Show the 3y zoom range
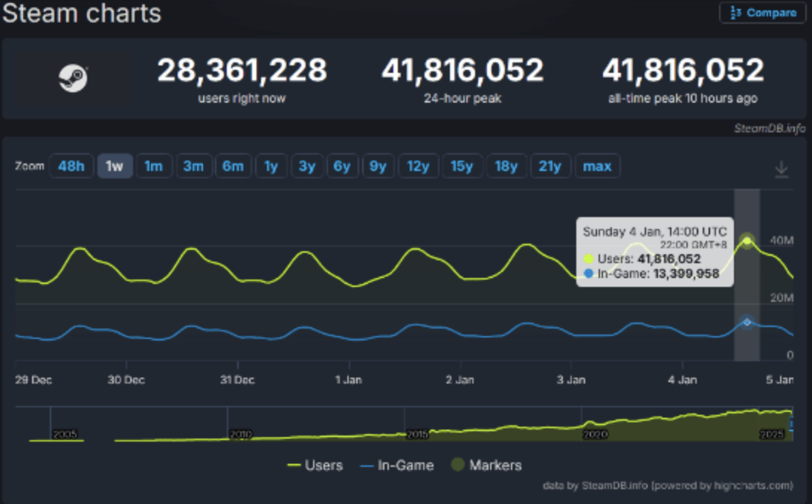Viewport: 812px width, 504px height. click(x=306, y=166)
